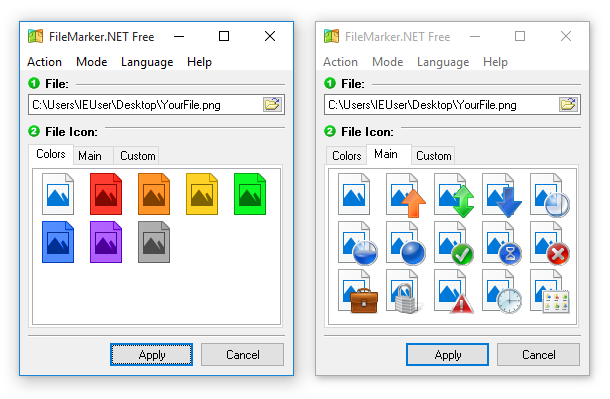
Task: Choose the yellow file icon color
Action: tap(202, 194)
